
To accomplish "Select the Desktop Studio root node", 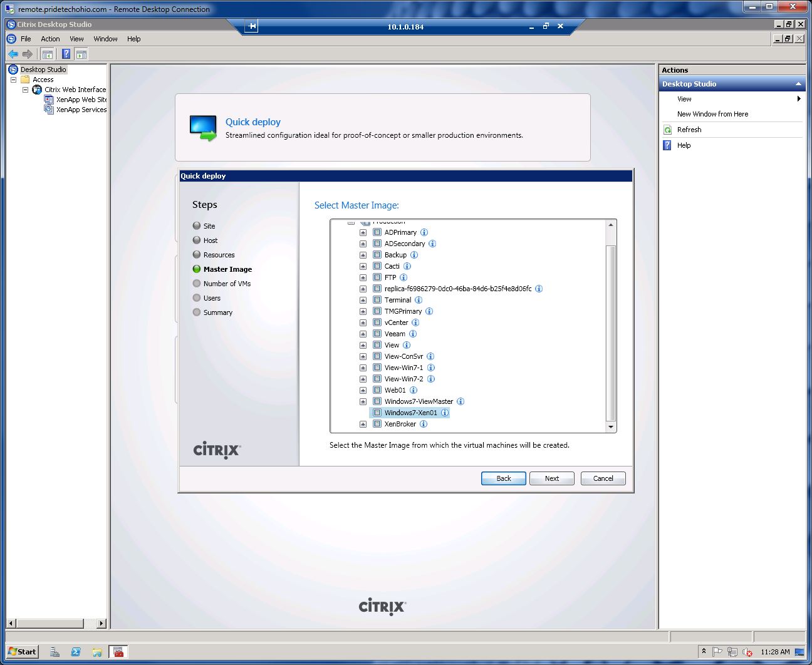I will [43, 70].
